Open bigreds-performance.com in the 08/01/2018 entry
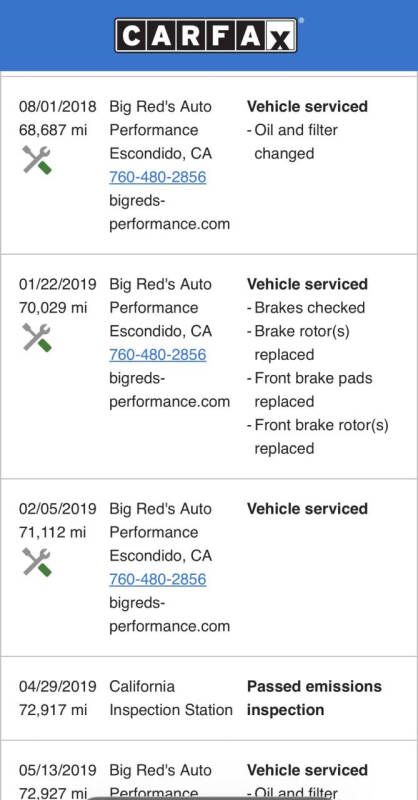 [x=169, y=212]
